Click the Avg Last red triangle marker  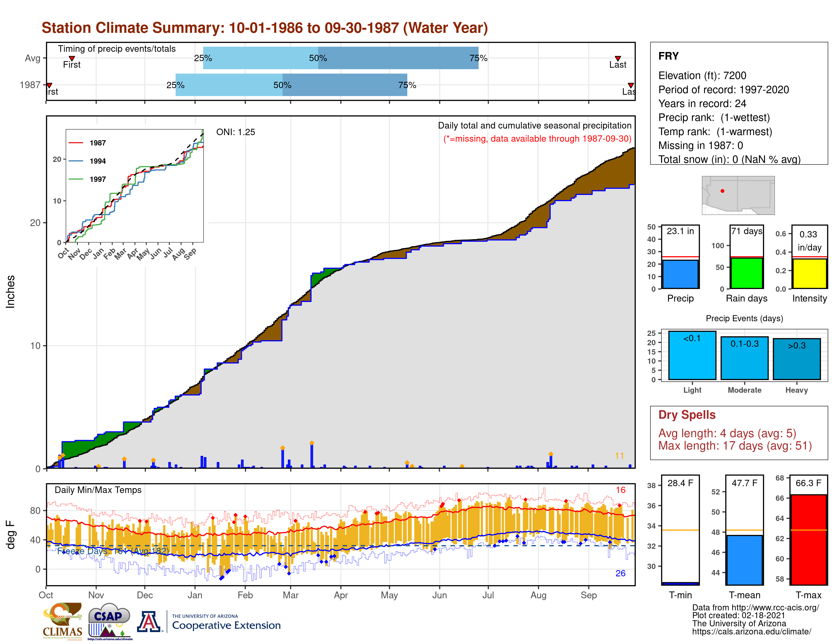tap(617, 58)
